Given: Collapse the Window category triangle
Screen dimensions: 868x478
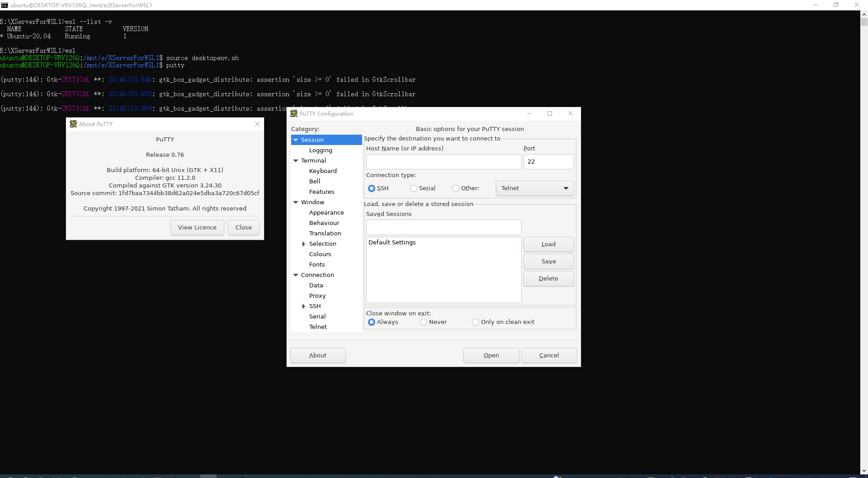Looking at the screenshot, I should click(296, 202).
